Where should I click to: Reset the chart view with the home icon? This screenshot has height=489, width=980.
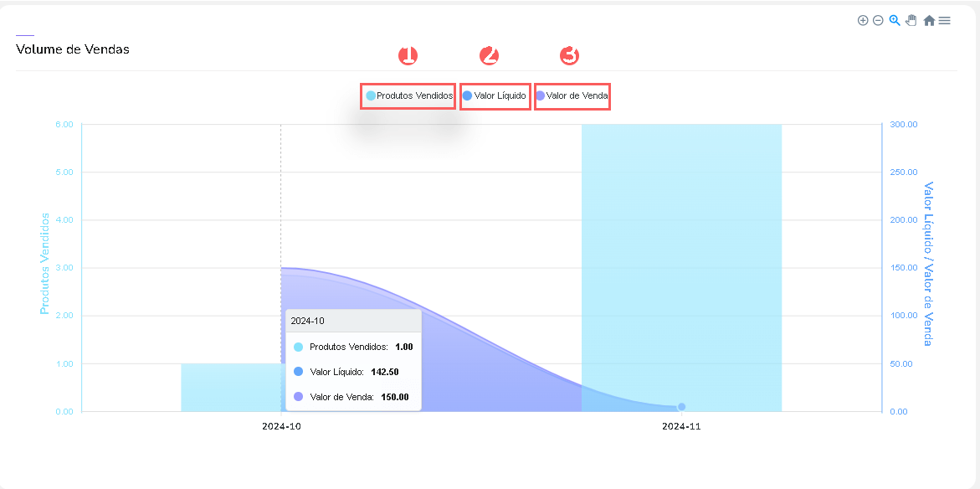coord(929,20)
